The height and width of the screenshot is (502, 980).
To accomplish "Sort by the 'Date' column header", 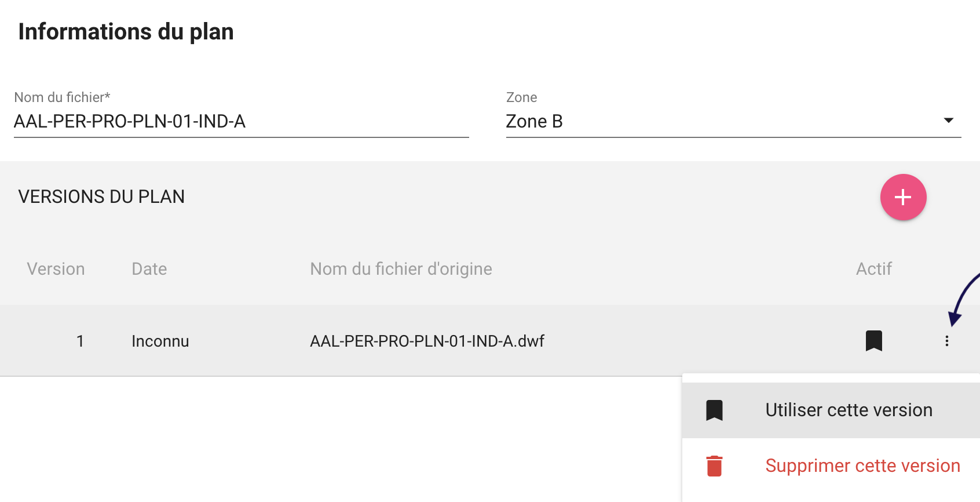I will coord(149,269).
